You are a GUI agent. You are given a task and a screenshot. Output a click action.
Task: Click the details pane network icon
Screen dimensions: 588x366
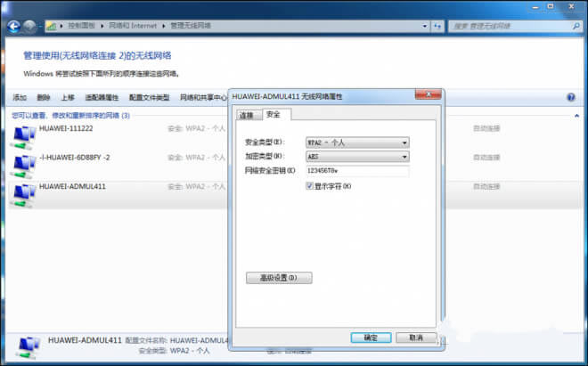(28, 347)
